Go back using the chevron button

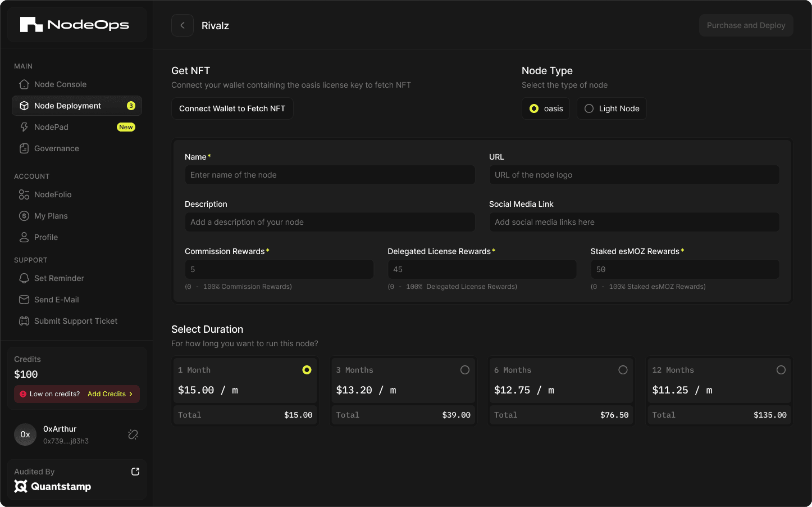[x=183, y=25]
